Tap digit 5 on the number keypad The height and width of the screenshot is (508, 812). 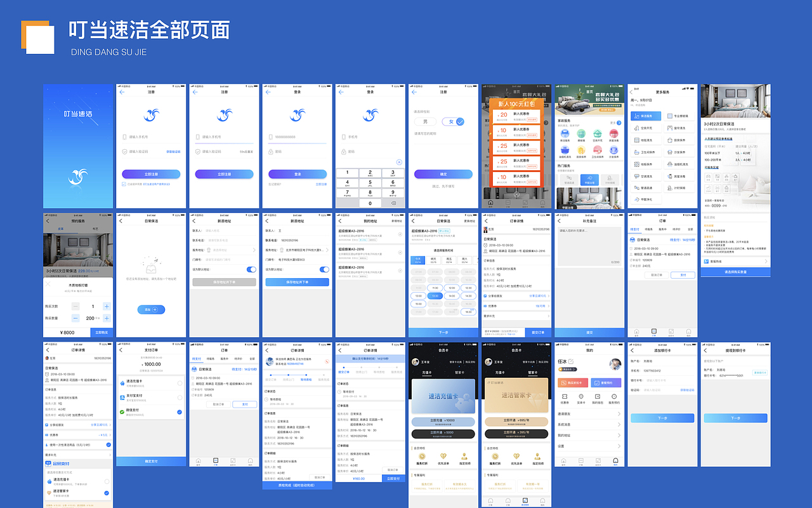pos(370,183)
